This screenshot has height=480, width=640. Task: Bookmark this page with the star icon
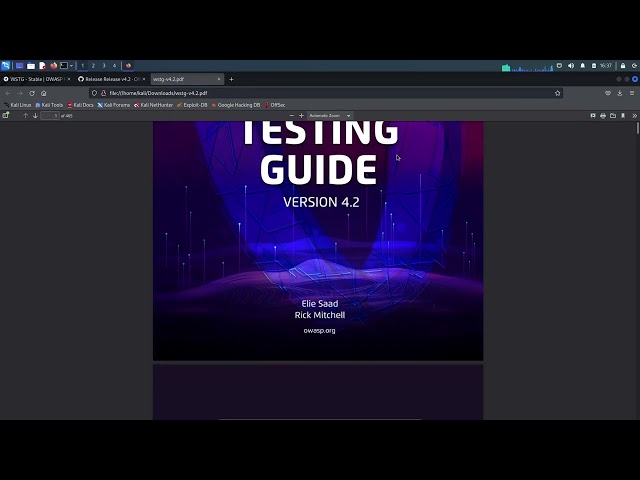tap(558, 93)
